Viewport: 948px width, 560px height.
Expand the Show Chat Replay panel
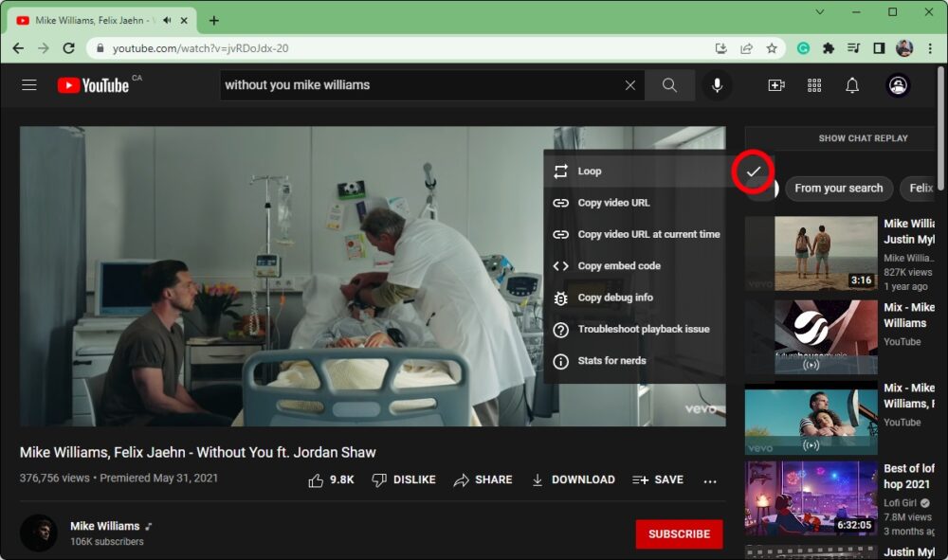863,138
